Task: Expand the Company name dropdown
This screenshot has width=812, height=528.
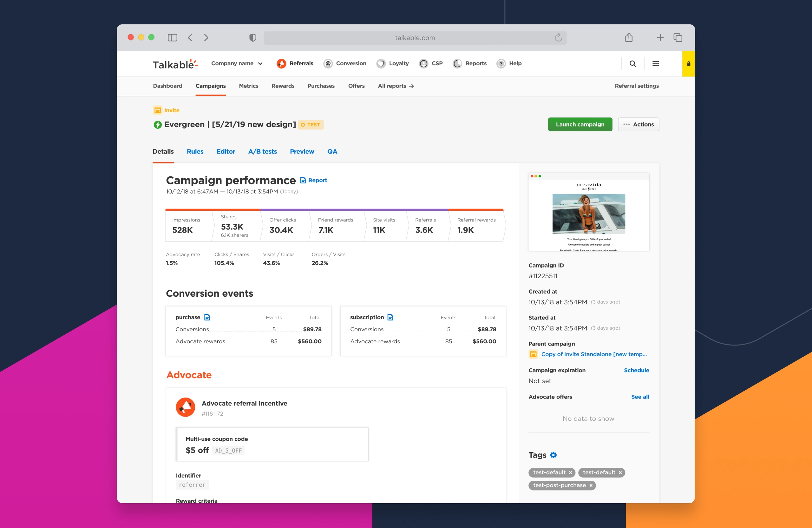Action: 237,63
